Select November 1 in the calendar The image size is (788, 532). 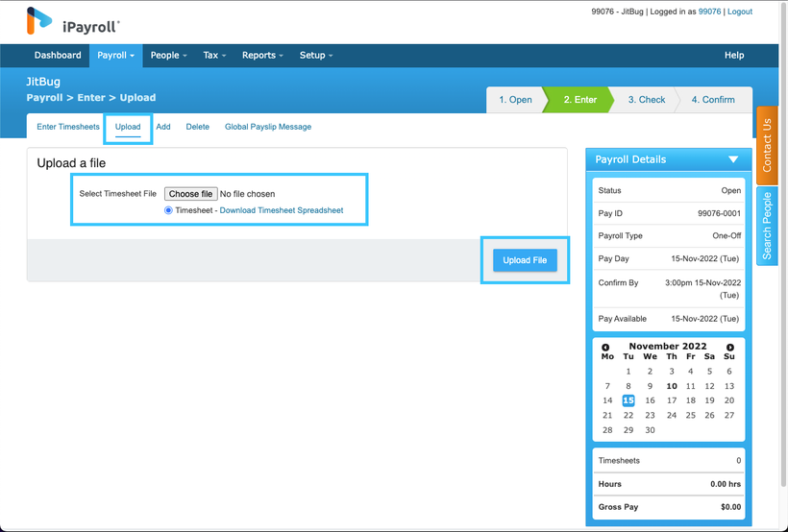point(628,372)
